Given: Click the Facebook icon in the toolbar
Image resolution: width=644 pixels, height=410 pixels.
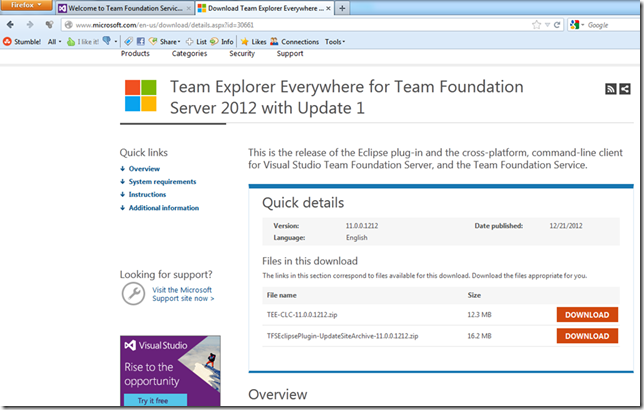Looking at the screenshot, I should coord(140,41).
